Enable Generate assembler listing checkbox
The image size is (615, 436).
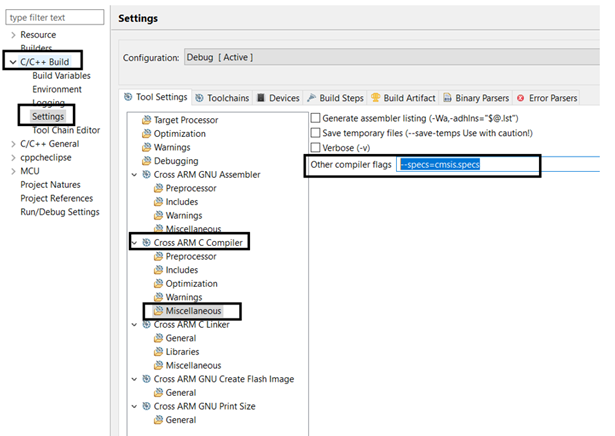click(315, 118)
